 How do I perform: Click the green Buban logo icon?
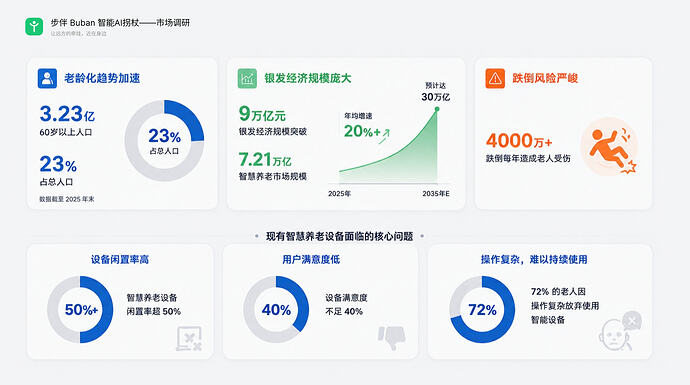coord(34,26)
